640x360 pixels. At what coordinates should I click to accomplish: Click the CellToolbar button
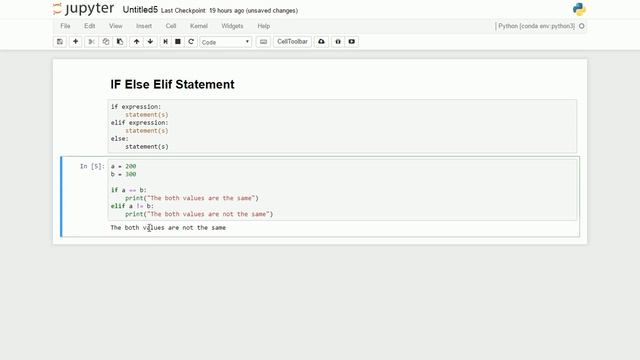[x=292, y=42]
